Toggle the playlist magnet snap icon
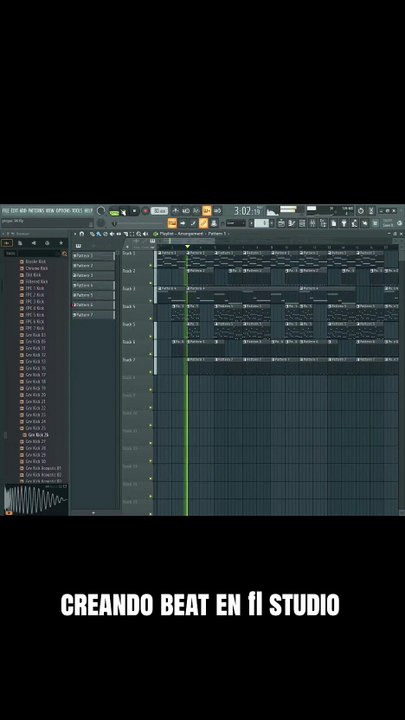Image resolution: width=405 pixels, height=720 pixels. point(81,234)
